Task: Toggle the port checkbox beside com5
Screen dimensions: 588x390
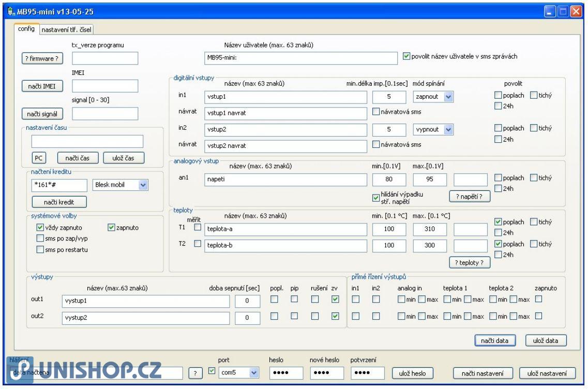Action: [212, 370]
